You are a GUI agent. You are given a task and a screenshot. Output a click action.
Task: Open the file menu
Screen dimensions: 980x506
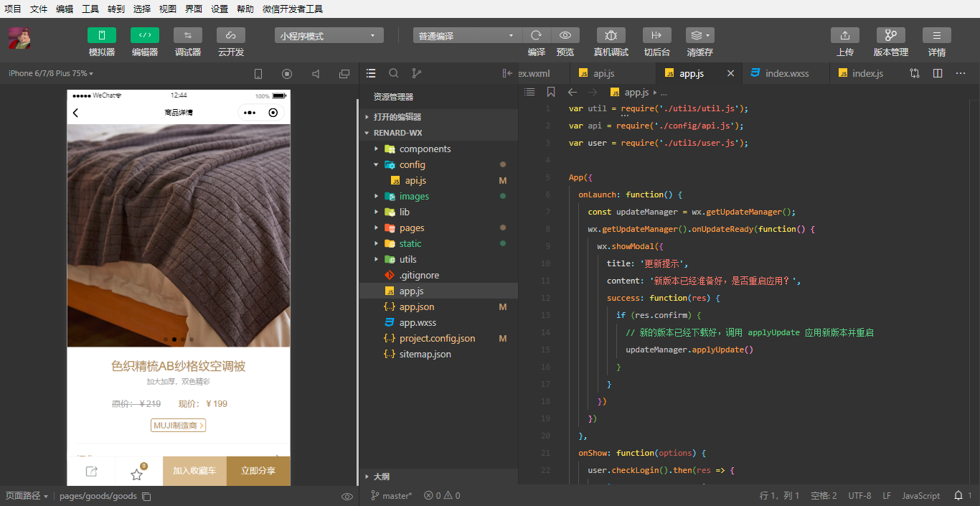click(39, 9)
